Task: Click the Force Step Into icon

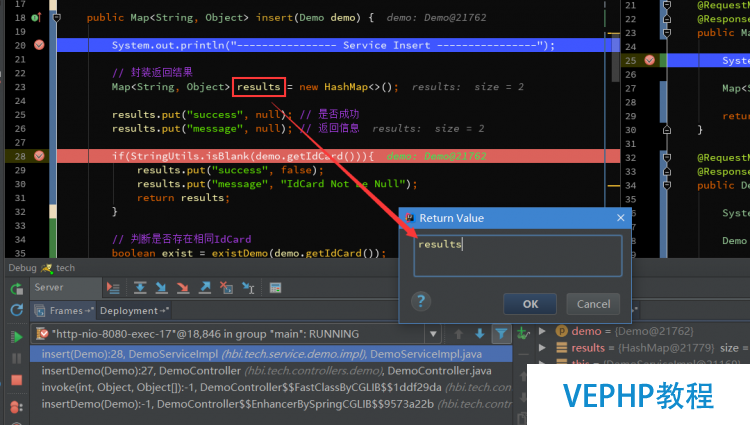Action: pyautogui.click(x=183, y=287)
